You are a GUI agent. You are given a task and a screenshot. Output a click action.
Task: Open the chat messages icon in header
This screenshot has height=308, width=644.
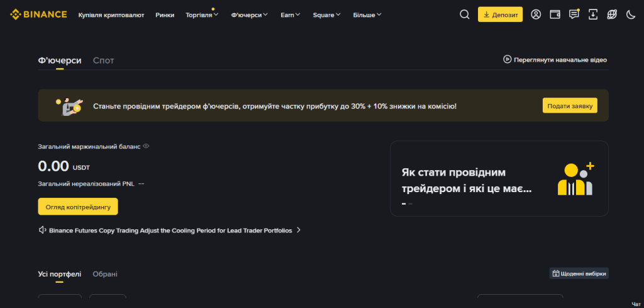(x=574, y=14)
